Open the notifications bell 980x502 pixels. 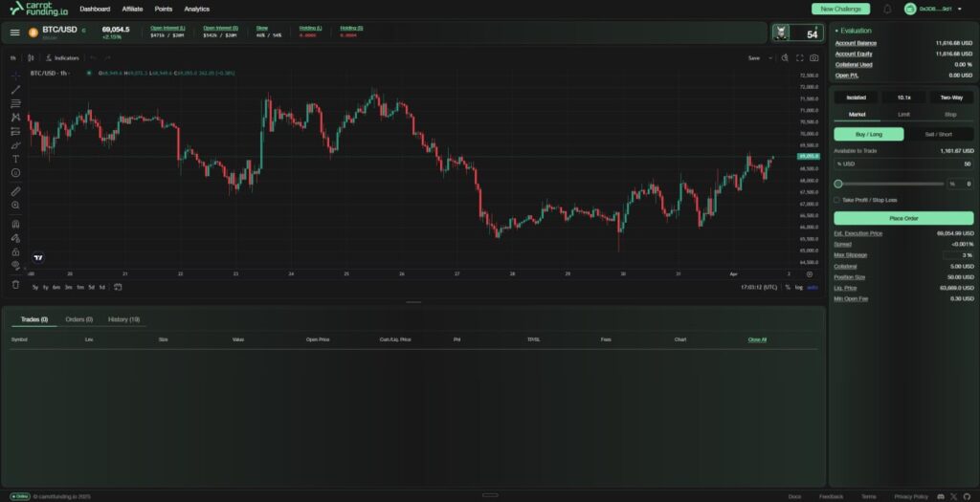click(x=887, y=9)
